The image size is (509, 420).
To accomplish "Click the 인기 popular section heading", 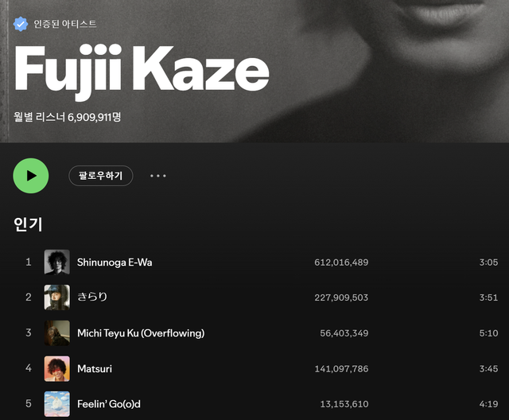I will point(28,224).
